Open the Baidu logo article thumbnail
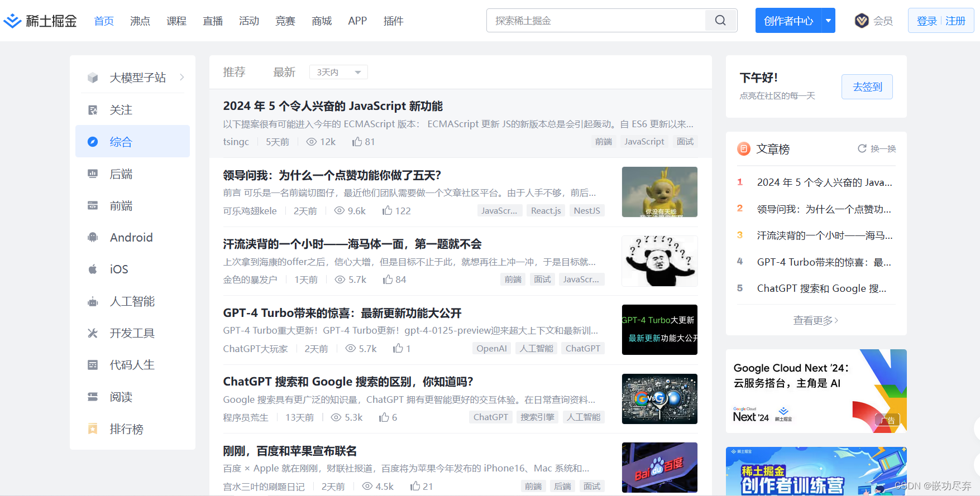The width and height of the screenshot is (980, 496). pyautogui.click(x=659, y=468)
